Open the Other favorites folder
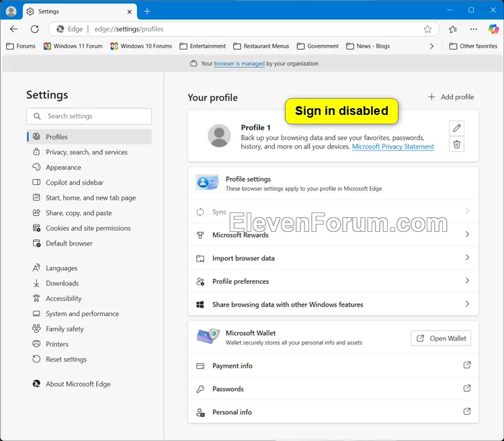The height and width of the screenshot is (441, 504). click(473, 46)
